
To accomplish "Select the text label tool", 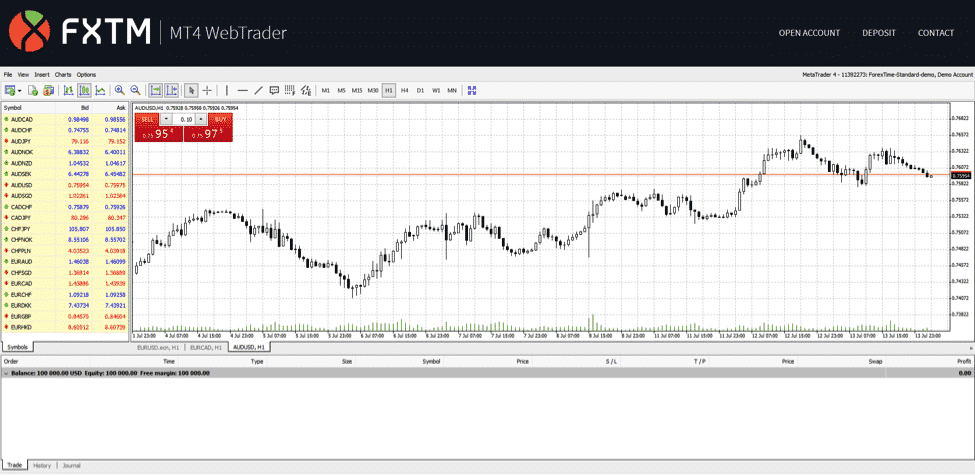I will [274, 90].
